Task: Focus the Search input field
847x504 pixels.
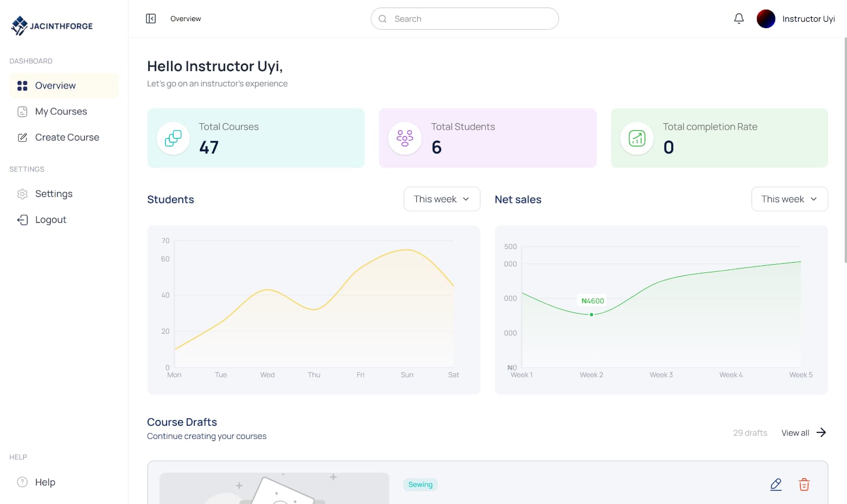Action: (465, 19)
